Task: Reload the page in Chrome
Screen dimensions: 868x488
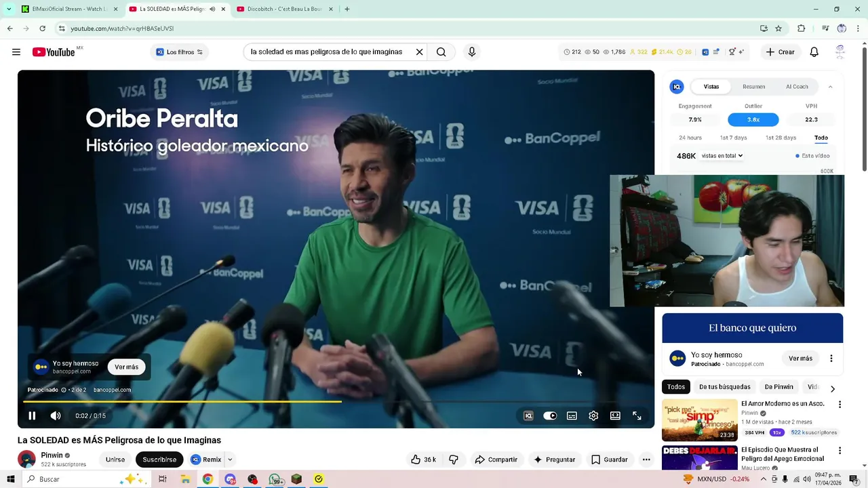Action: click(42, 28)
